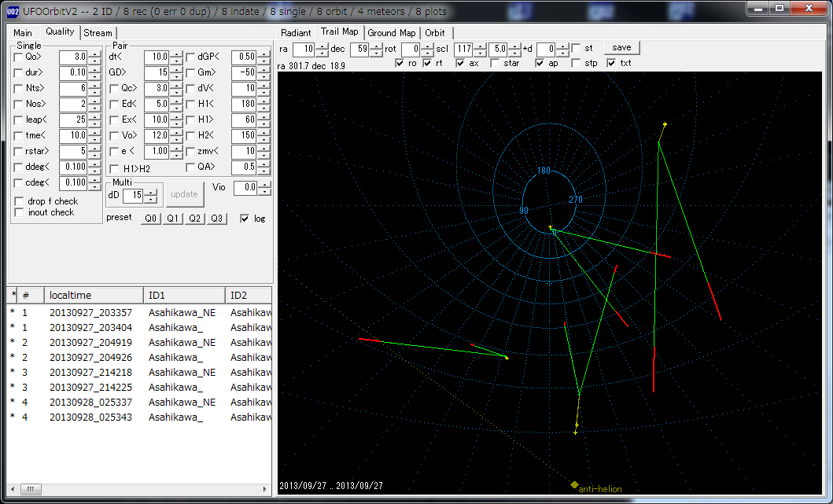The width and height of the screenshot is (833, 504).
Task: Open the Ground Map tab
Action: [x=392, y=33]
